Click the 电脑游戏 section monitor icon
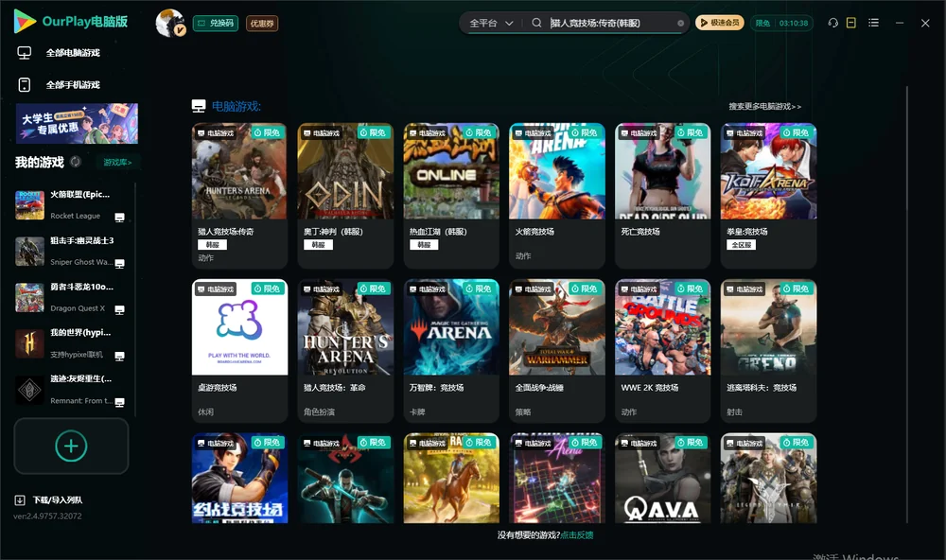Viewport: 946px width, 560px height. coord(199,106)
